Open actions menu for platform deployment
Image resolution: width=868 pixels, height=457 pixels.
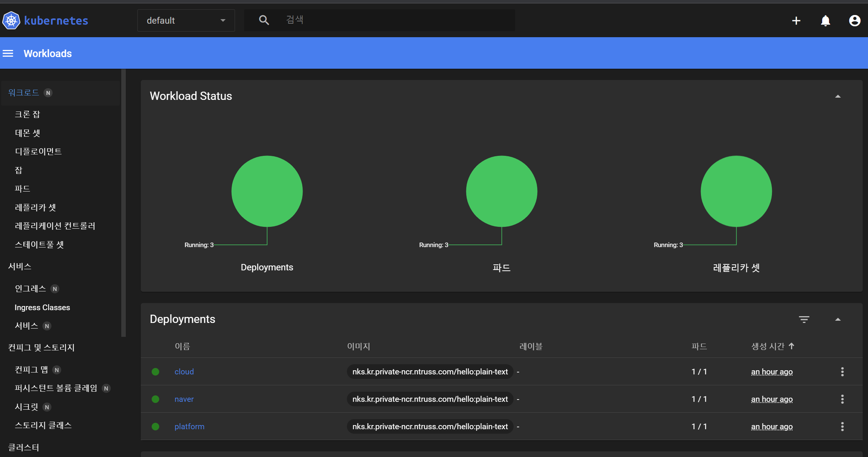pos(842,427)
